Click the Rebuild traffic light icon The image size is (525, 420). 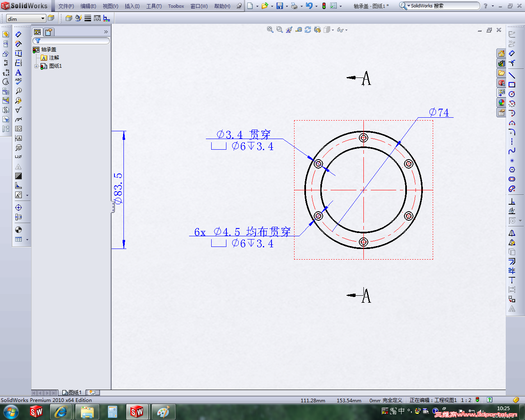[324, 6]
